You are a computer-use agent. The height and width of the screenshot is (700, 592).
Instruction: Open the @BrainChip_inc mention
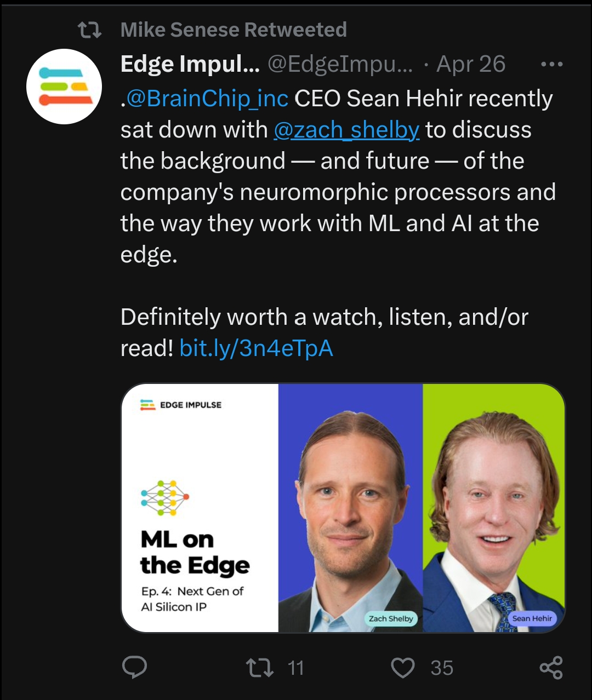pos(207,99)
